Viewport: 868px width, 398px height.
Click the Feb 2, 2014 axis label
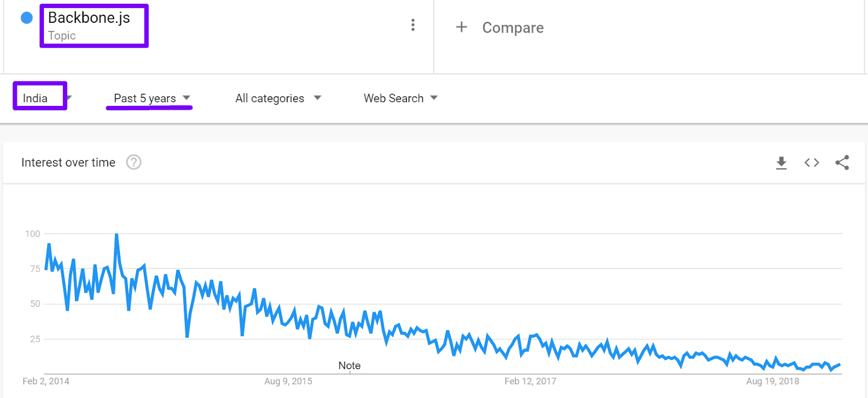tap(46, 381)
